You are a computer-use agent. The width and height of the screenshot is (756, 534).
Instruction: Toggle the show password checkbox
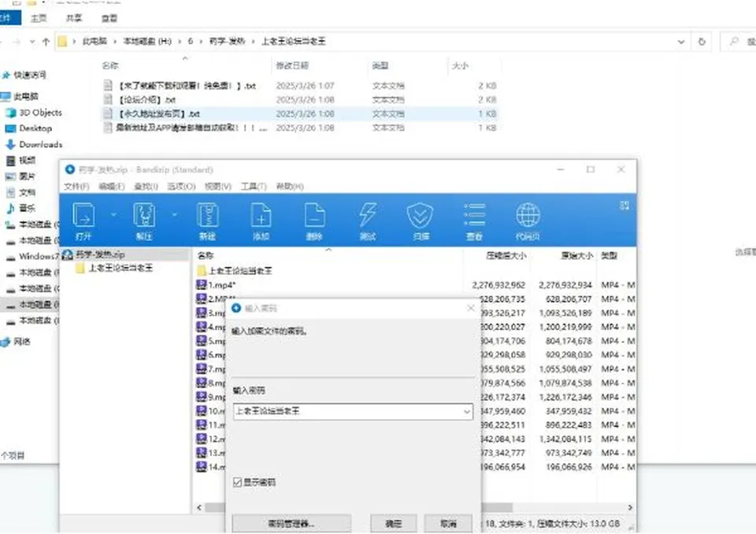tap(237, 482)
